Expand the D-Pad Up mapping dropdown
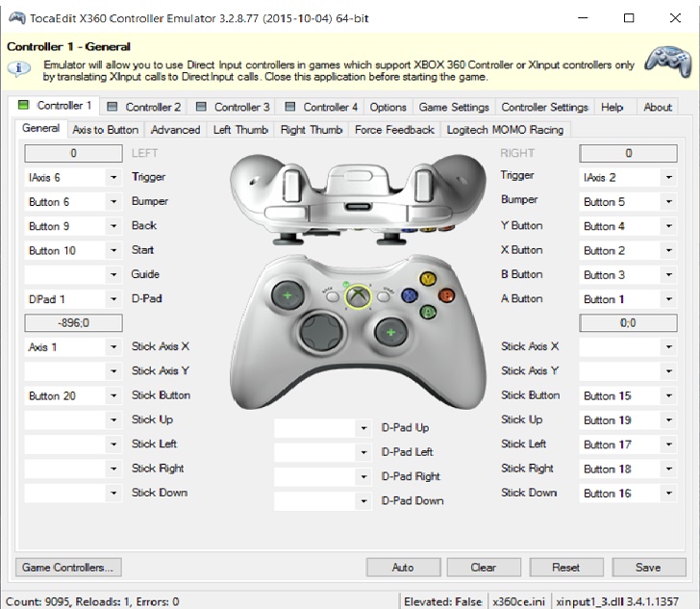 click(x=363, y=428)
